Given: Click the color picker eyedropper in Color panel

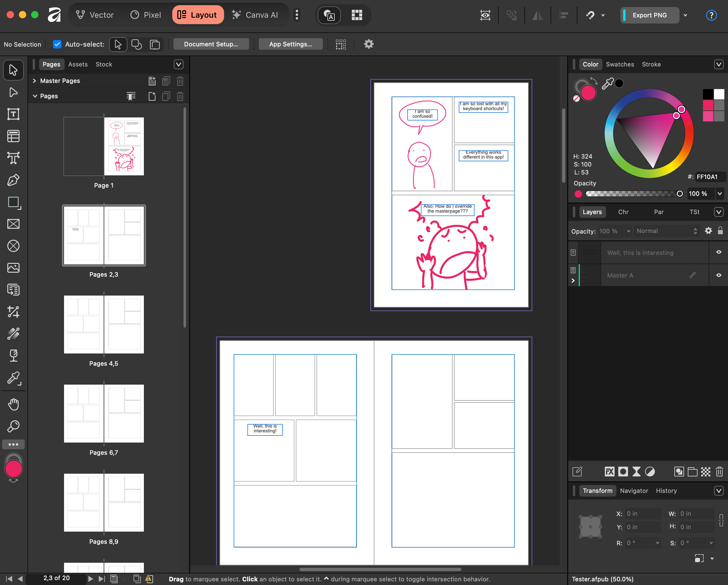Looking at the screenshot, I should 608,84.
